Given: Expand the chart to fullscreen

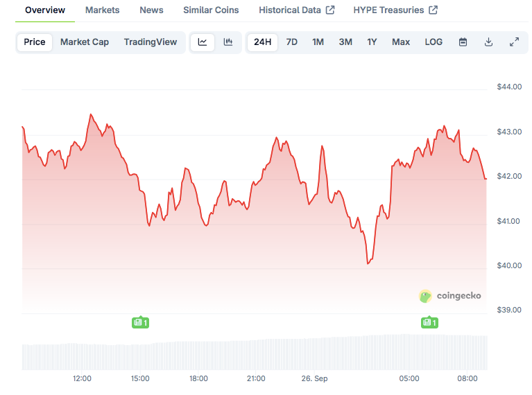Looking at the screenshot, I should [515, 42].
